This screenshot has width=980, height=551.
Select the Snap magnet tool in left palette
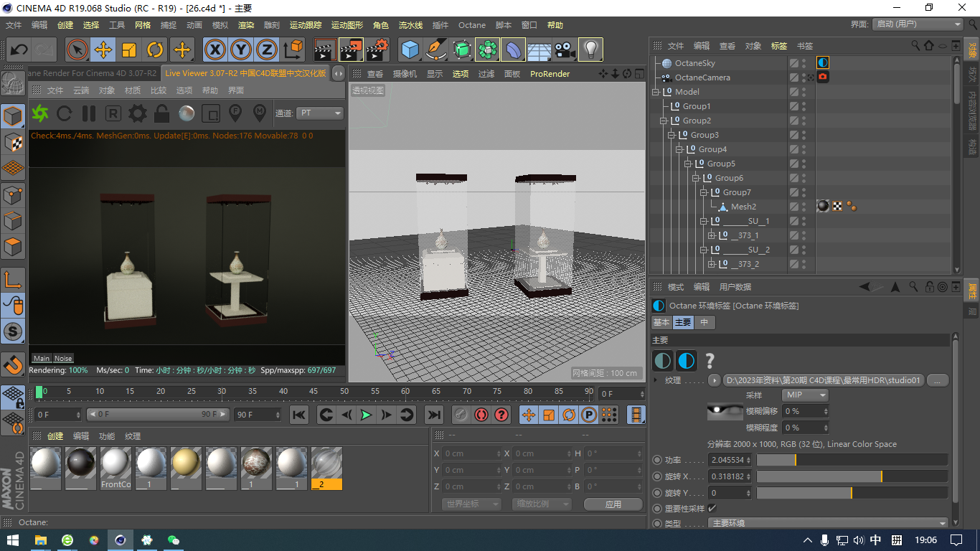13,365
